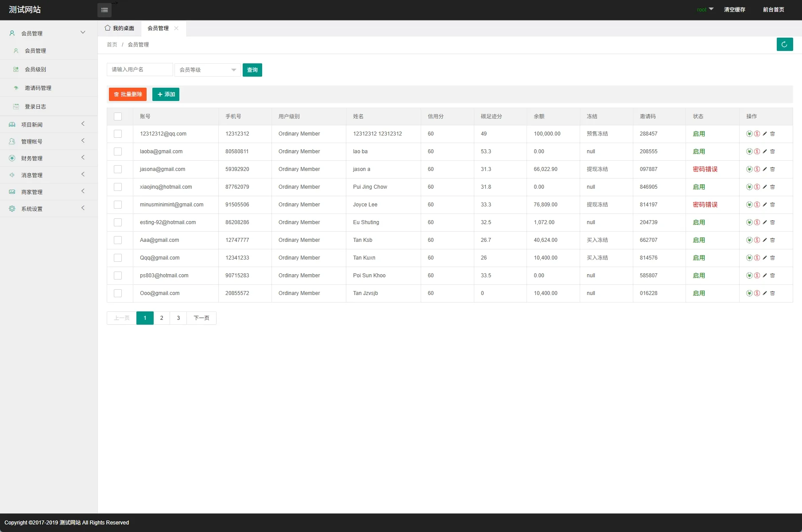Click the green yen icon for laoba@gmail.com
The height and width of the screenshot is (532, 802).
click(x=749, y=151)
